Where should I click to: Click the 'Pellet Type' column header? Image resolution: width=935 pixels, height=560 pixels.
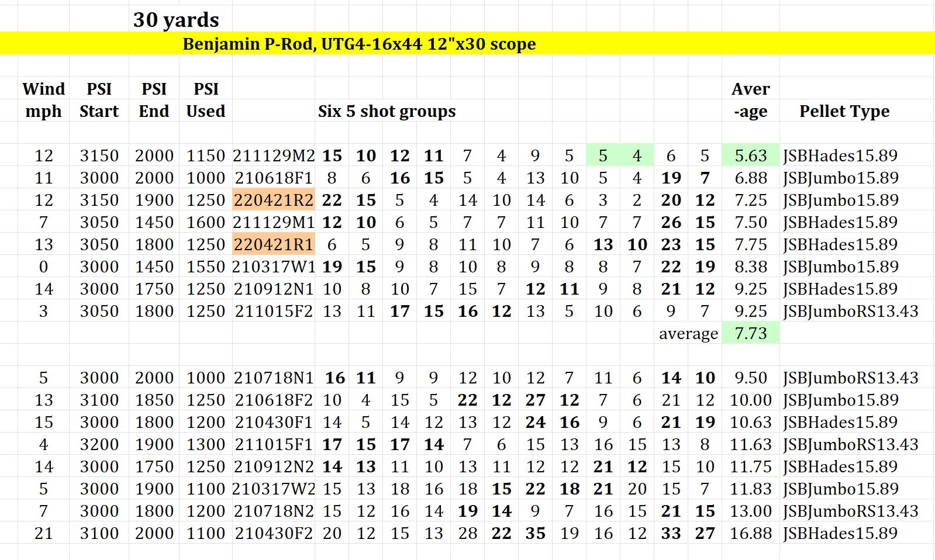[x=844, y=111]
